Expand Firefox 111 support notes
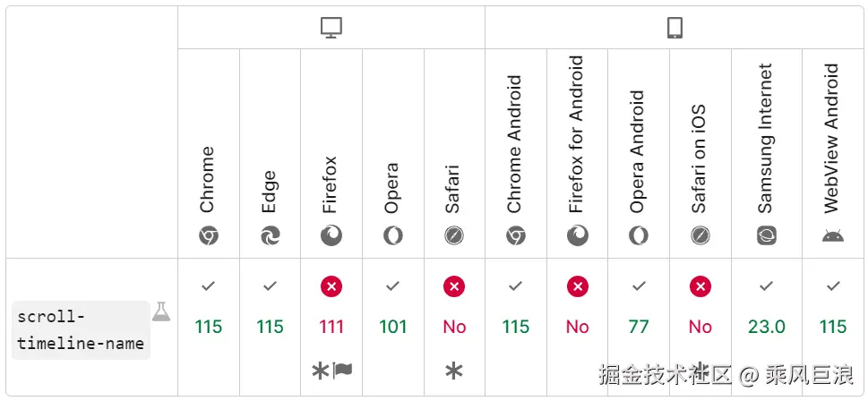868x401 pixels. (x=331, y=327)
